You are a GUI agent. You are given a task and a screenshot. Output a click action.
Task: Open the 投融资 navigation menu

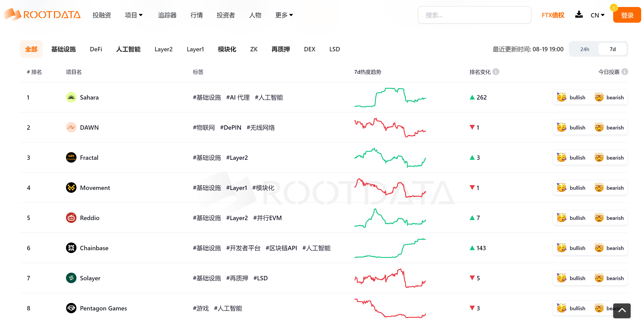pyautogui.click(x=101, y=15)
